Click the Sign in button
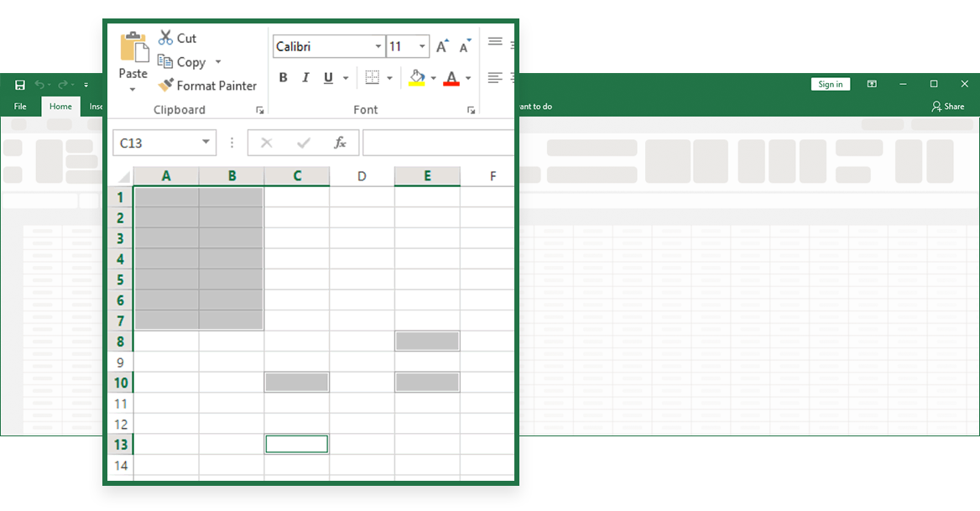 point(830,84)
